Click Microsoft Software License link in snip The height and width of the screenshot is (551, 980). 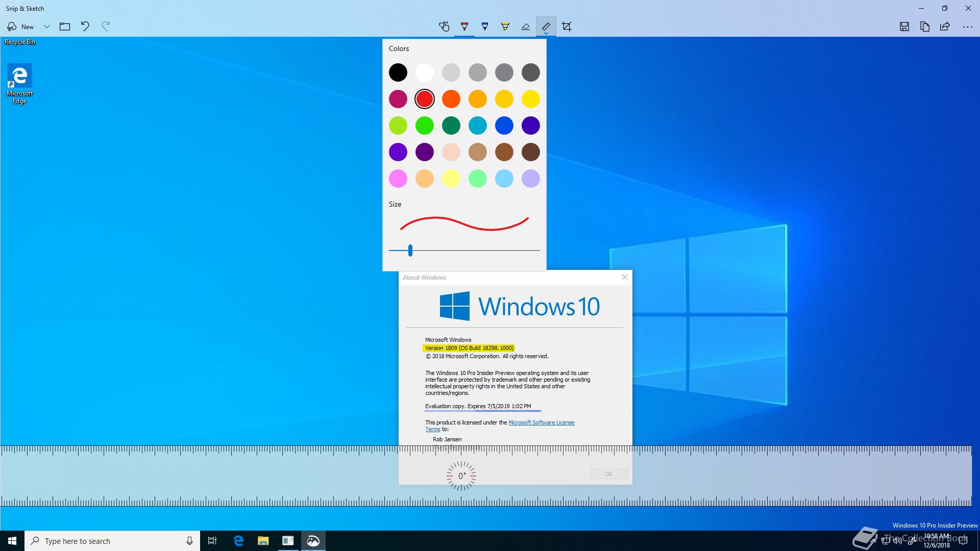point(542,422)
